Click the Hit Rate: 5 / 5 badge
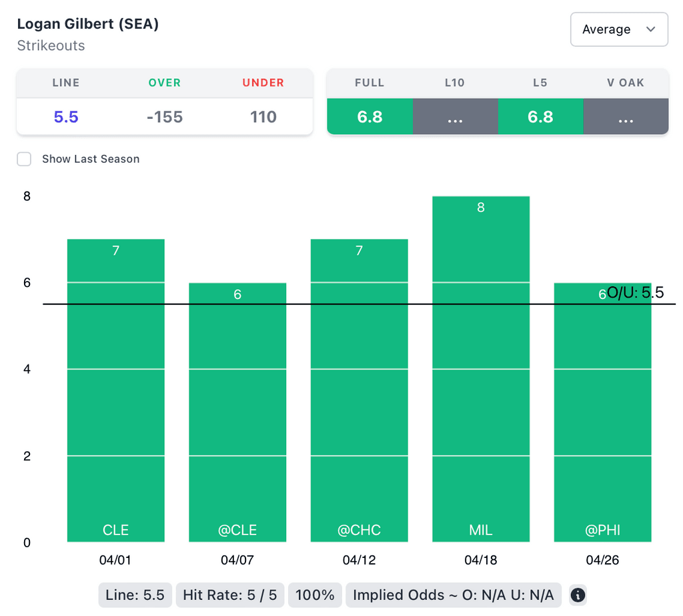Image resolution: width=683 pixels, height=616 pixels. 230,595
